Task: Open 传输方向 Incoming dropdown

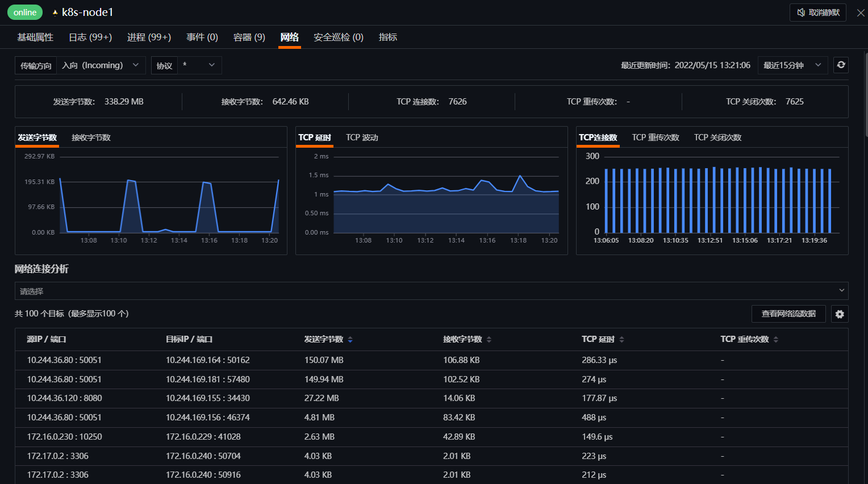Action: pos(101,65)
